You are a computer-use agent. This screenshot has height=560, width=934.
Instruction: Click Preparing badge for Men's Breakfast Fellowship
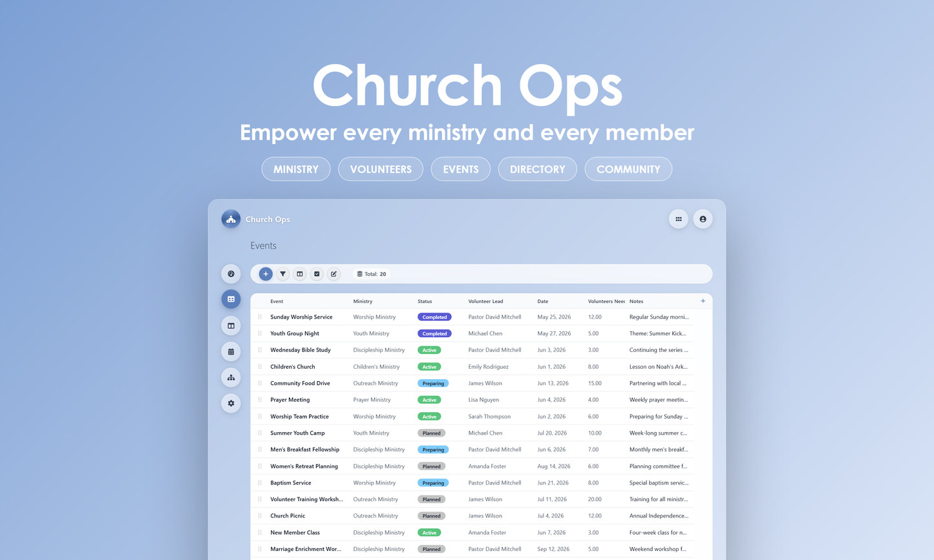pyautogui.click(x=433, y=450)
